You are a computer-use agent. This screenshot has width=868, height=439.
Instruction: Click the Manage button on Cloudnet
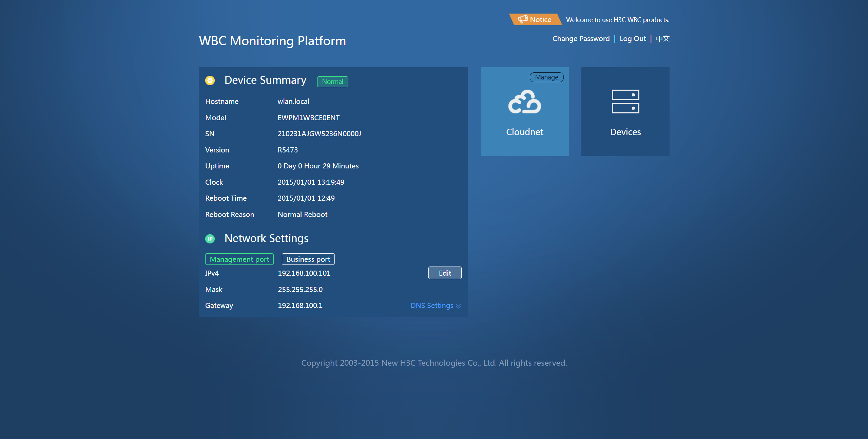click(546, 77)
